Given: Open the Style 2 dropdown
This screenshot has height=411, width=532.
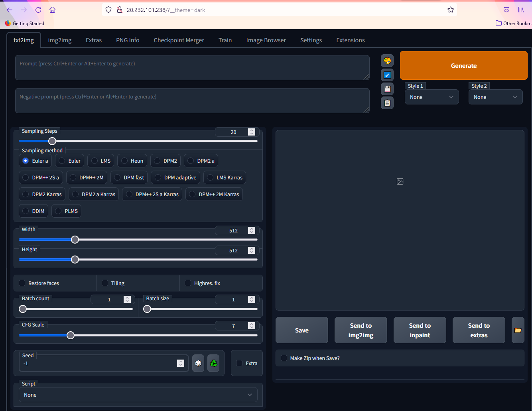Looking at the screenshot, I should point(496,97).
